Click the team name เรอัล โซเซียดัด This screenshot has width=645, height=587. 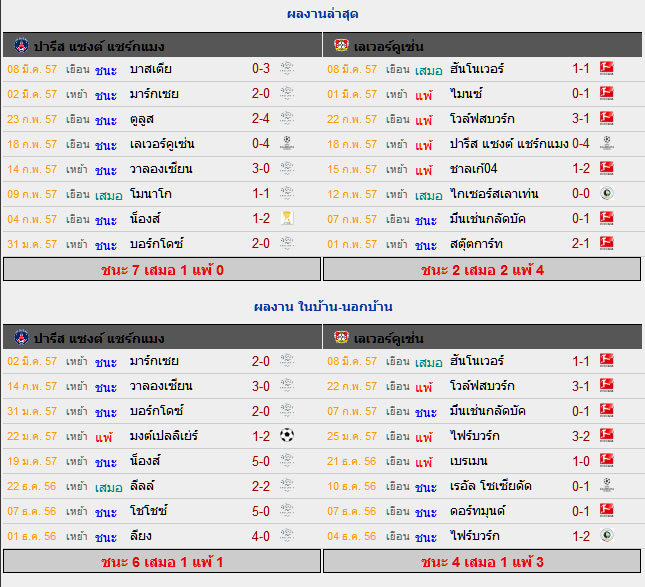point(490,486)
